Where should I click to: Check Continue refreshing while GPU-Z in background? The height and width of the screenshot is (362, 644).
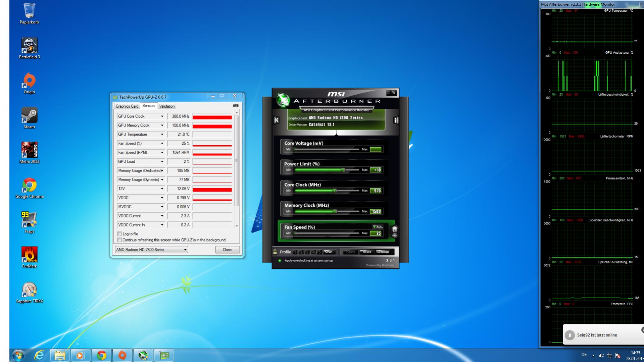tap(119, 240)
